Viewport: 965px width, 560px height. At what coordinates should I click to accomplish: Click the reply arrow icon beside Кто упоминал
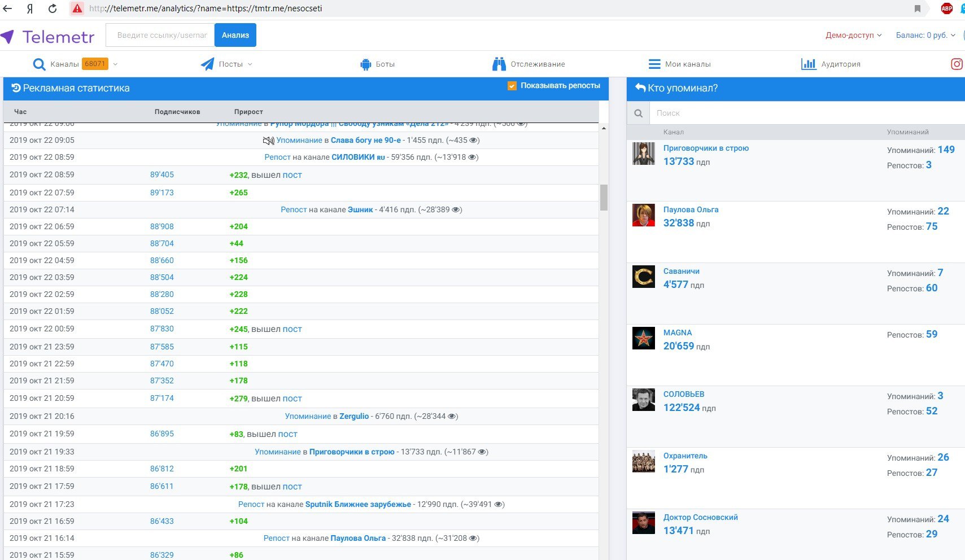tap(640, 88)
